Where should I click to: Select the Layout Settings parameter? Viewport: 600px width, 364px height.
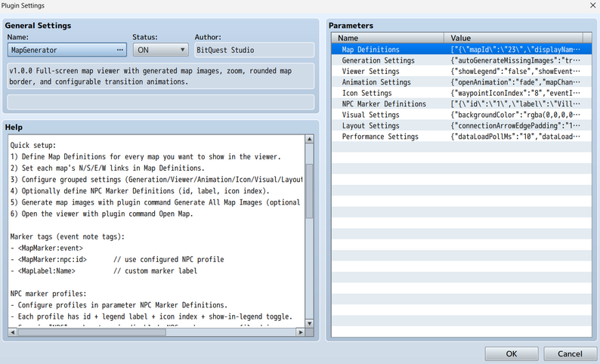pos(462,126)
